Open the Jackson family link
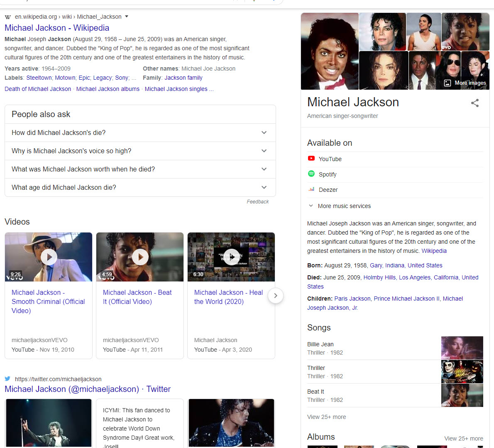The height and width of the screenshot is (448, 494). (x=183, y=78)
